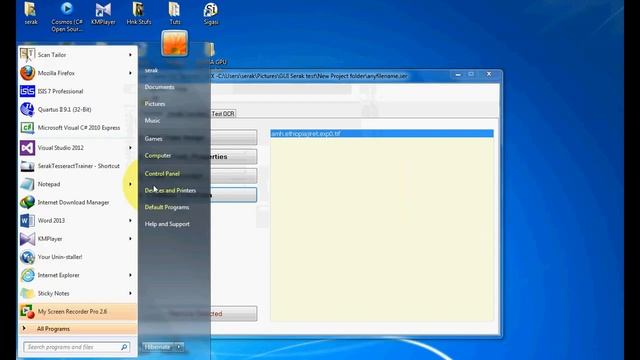Open Computer from Start menu
The height and width of the screenshot is (360, 640).
click(x=158, y=156)
